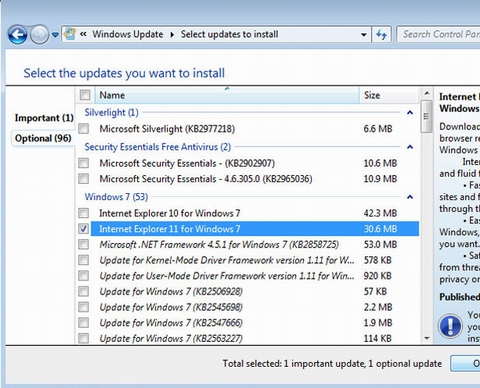Image resolution: width=480 pixels, height=388 pixels.
Task: Click the Search Control Panel field
Action: (439, 34)
